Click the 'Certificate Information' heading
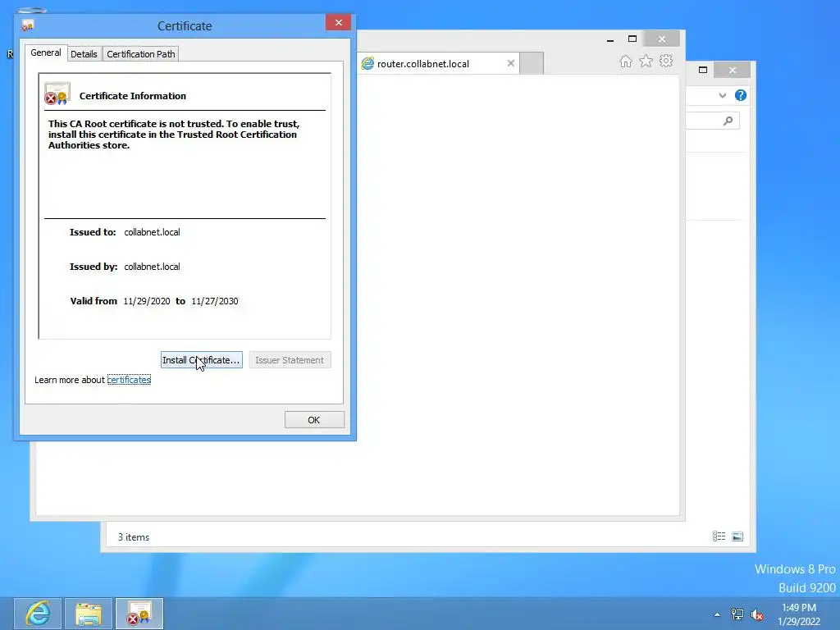840x630 pixels. (x=133, y=96)
